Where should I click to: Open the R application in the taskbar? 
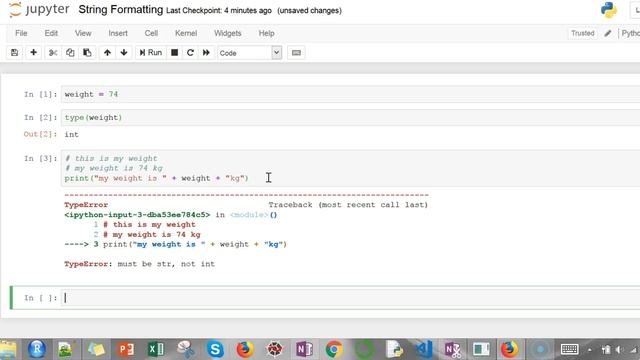(x=36, y=349)
